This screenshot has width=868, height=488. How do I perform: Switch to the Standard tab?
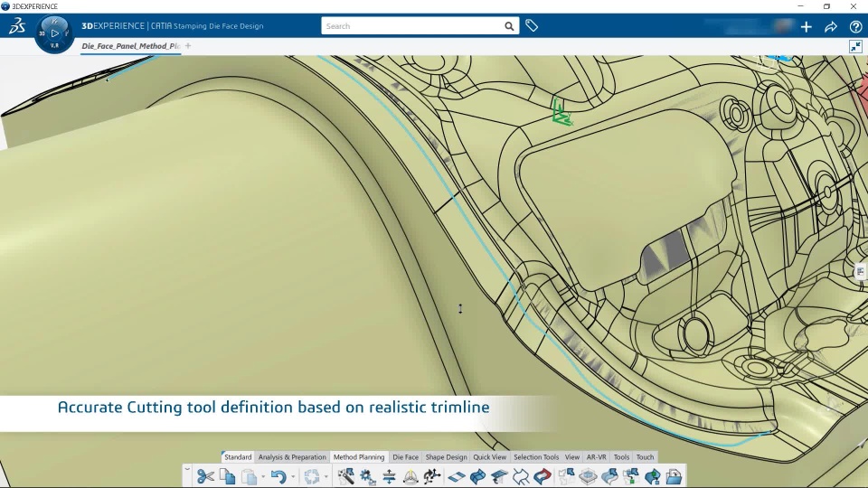coord(238,457)
